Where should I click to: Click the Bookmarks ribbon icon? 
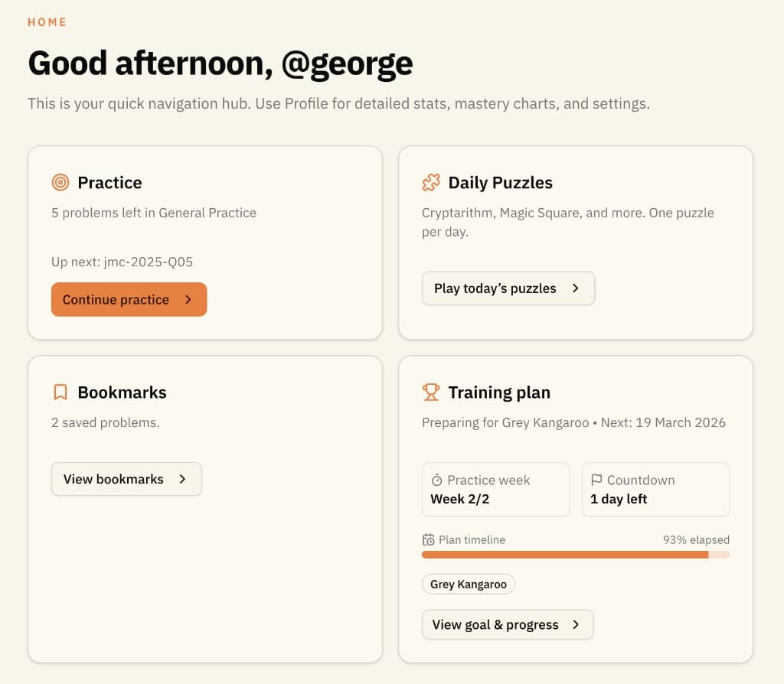[x=60, y=392]
